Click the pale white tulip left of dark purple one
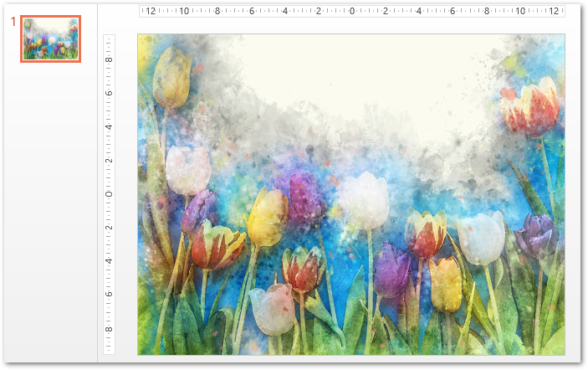The width and height of the screenshot is (588, 370). pyautogui.click(x=482, y=238)
